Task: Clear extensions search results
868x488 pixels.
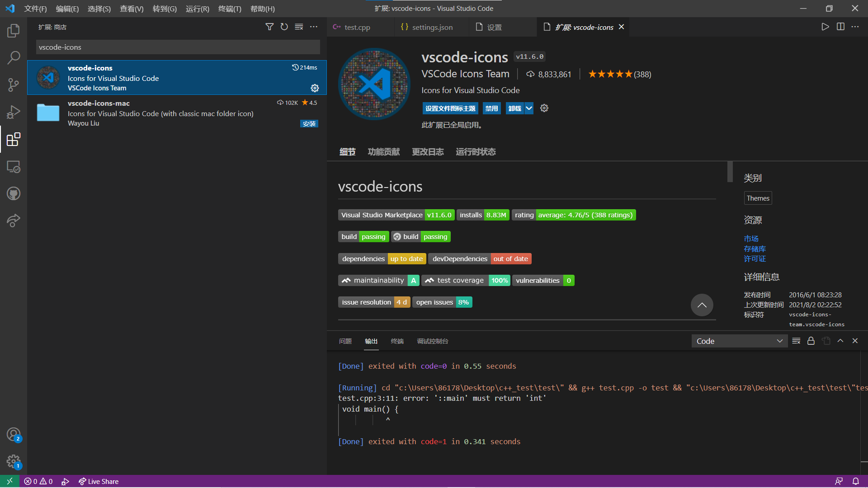Action: pos(299,27)
